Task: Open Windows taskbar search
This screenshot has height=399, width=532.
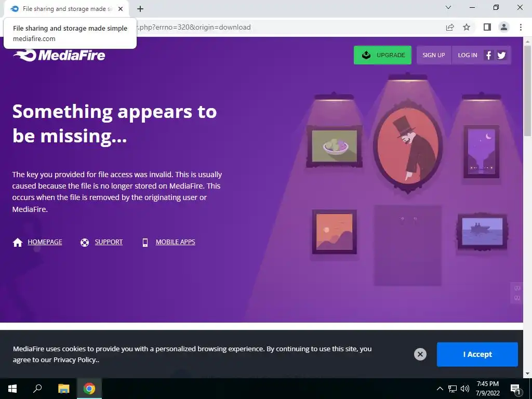Action: click(x=37, y=389)
